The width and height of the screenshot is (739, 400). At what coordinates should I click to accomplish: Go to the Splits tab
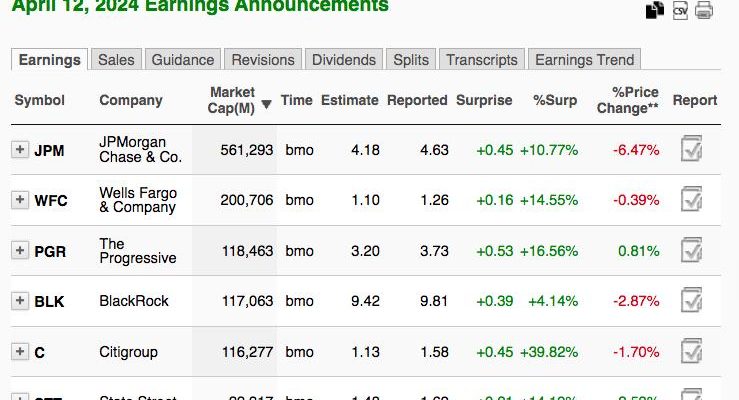[411, 59]
